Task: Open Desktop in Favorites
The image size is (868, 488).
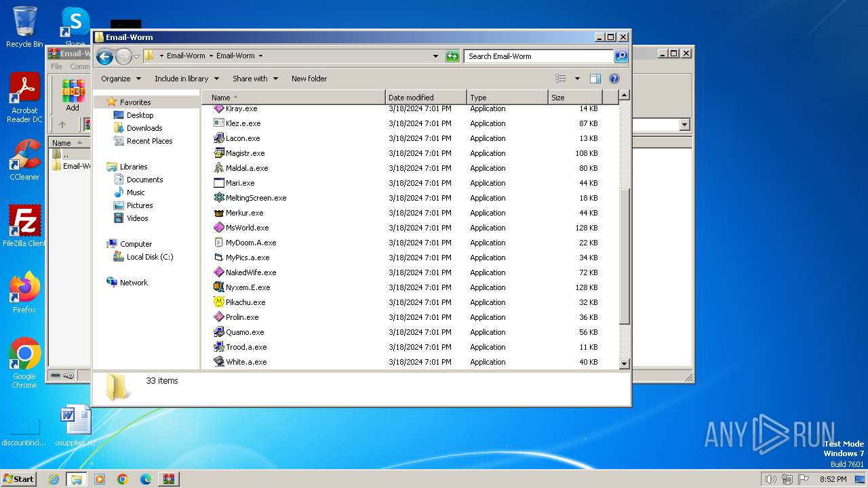Action: pyautogui.click(x=140, y=115)
